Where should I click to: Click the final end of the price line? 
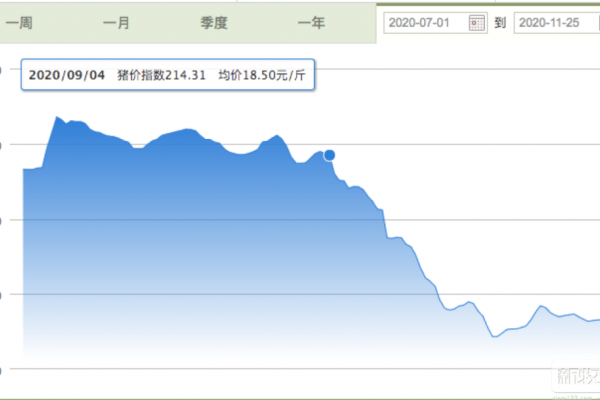598,320
